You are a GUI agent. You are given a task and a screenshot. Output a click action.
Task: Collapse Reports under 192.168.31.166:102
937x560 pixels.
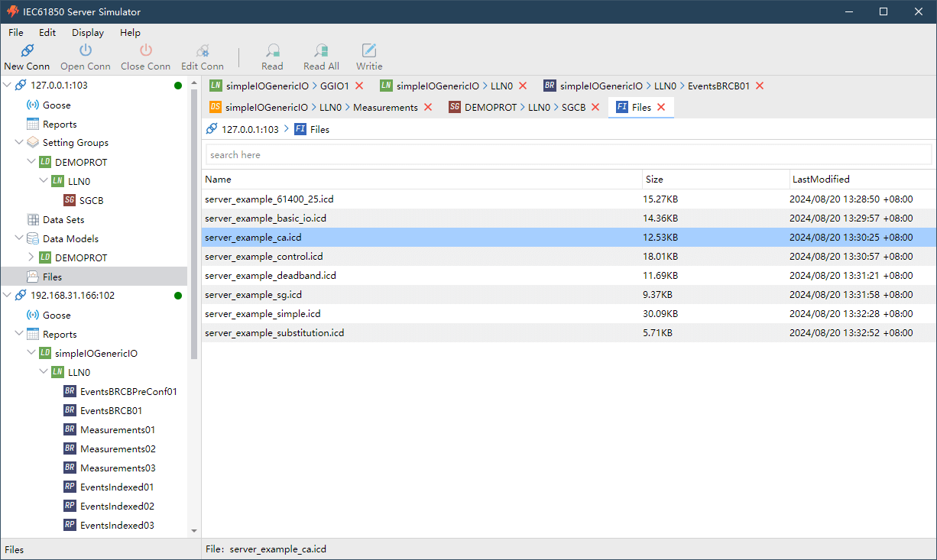pyautogui.click(x=19, y=334)
